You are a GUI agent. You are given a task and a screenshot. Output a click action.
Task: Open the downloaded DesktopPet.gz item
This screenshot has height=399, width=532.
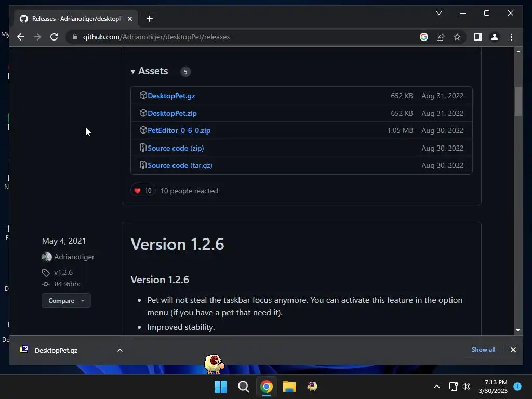56,351
